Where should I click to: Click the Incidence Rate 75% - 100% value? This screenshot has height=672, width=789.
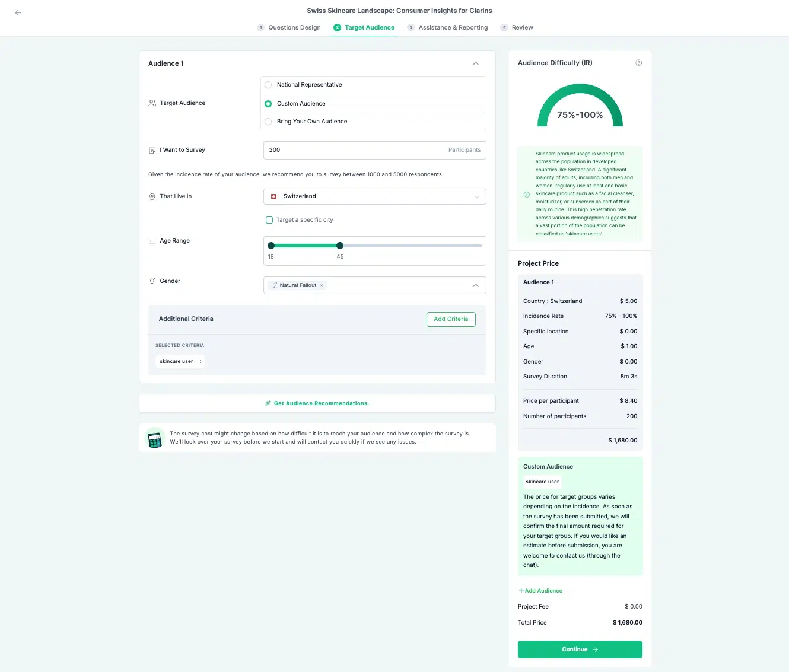[x=621, y=316]
